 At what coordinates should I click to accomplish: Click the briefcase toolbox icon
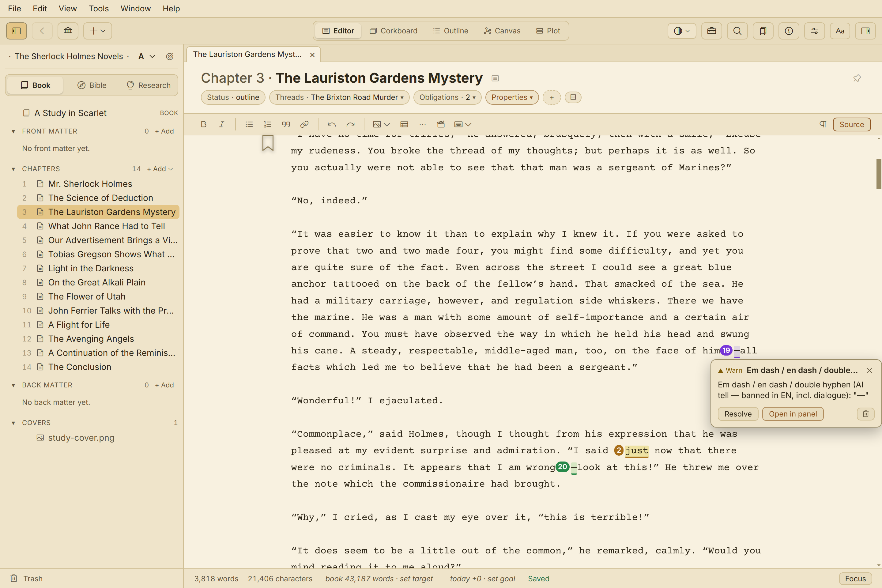(x=711, y=31)
